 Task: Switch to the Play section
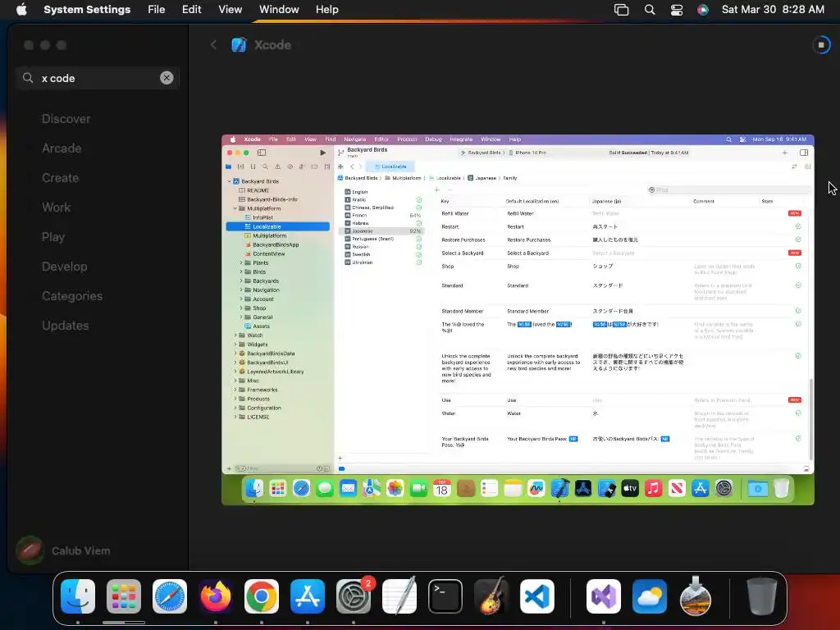pos(53,237)
